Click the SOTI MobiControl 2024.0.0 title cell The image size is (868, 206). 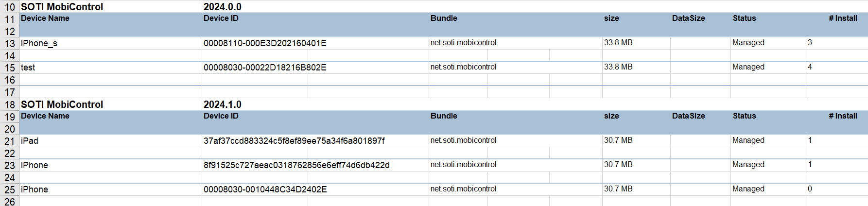(111, 7)
